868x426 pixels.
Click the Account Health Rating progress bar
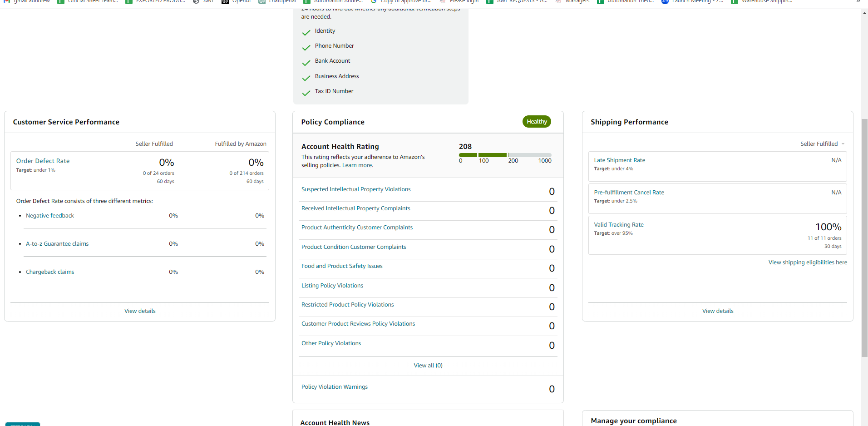[x=505, y=155]
